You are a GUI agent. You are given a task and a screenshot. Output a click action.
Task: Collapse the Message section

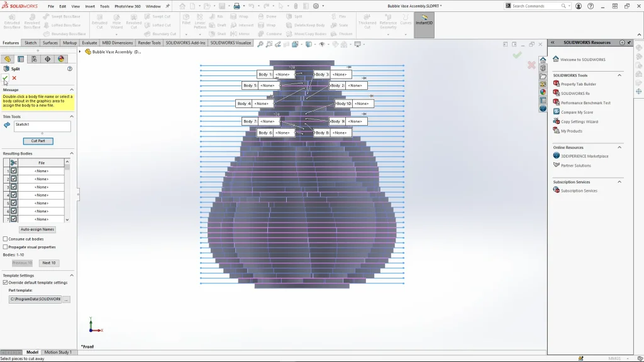tap(72, 89)
